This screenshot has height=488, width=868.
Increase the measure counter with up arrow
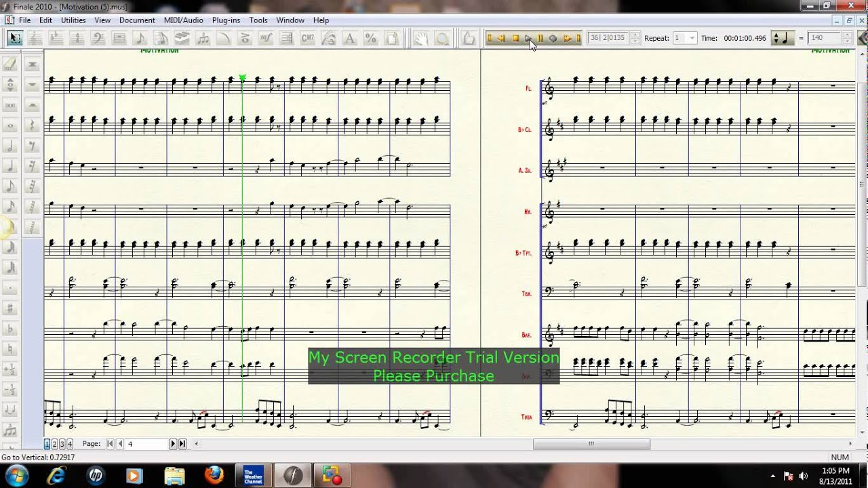[x=635, y=35]
